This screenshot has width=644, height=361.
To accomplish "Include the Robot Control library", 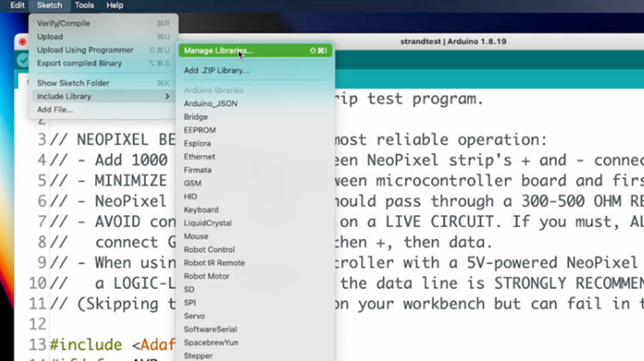I will pos(255,250).
